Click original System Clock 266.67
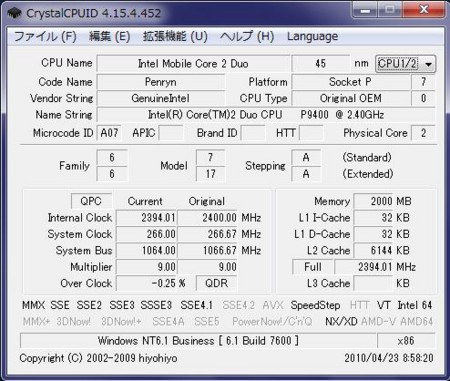 pos(207,234)
